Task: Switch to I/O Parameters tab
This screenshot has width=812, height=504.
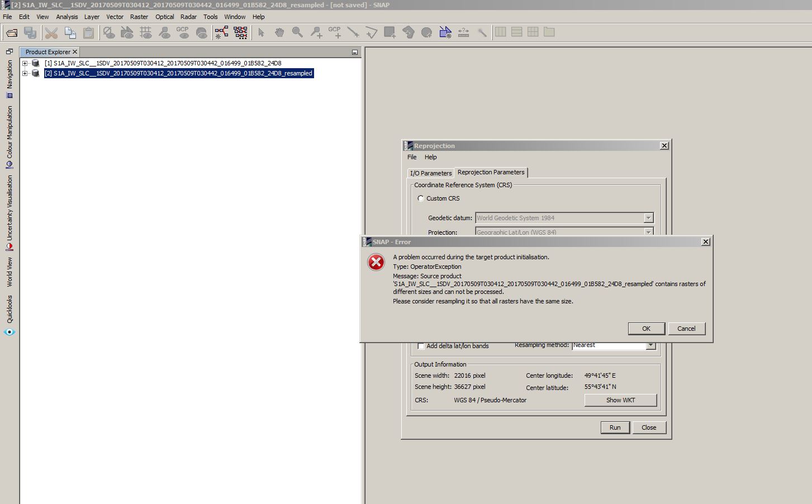Action: coord(431,173)
